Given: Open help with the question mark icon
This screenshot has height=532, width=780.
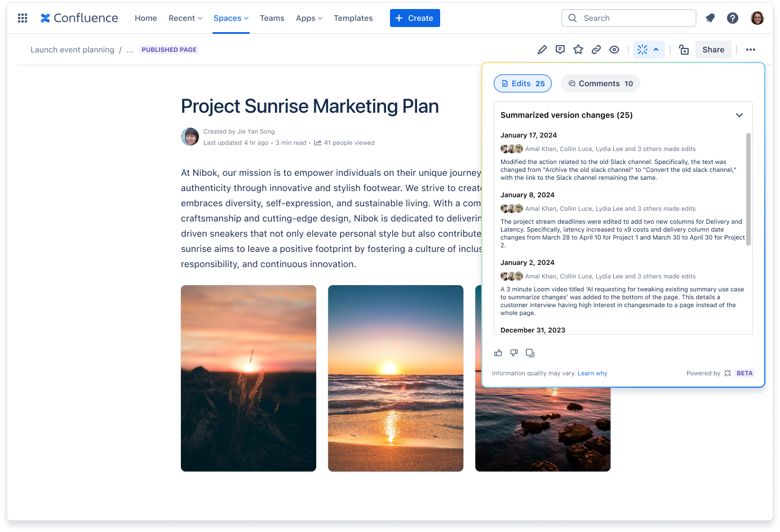Looking at the screenshot, I should click(x=732, y=17).
